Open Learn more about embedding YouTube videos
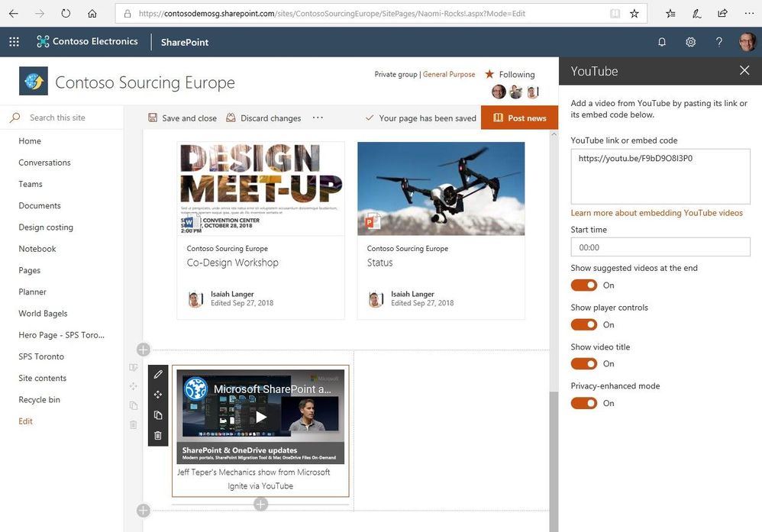 657,213
